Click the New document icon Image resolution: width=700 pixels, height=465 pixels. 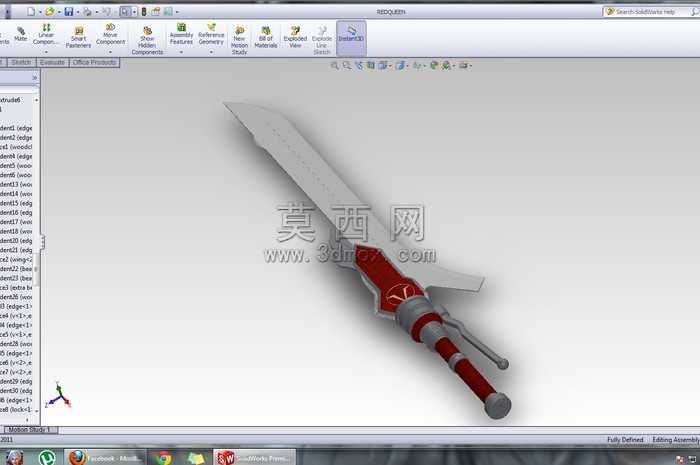pyautogui.click(x=31, y=12)
